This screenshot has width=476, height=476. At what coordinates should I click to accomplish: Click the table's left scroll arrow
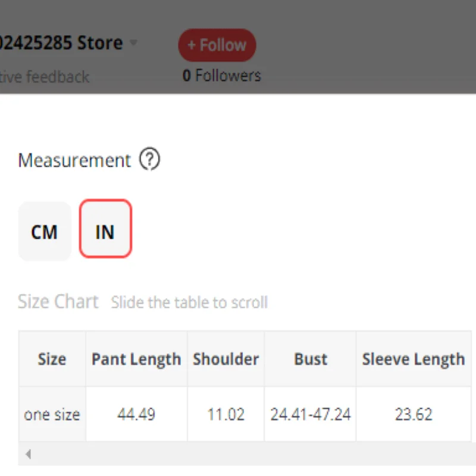point(28,455)
